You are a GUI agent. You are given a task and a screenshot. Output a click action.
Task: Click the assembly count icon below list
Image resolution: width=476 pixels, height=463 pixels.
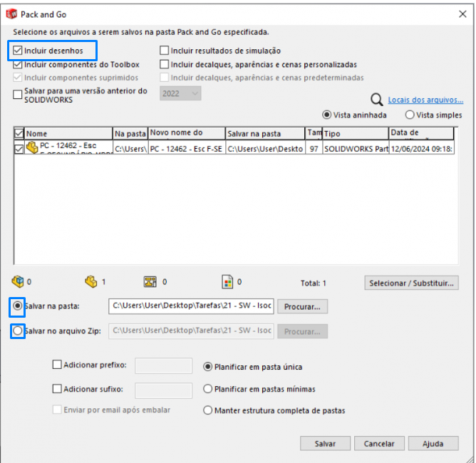[x=19, y=282]
